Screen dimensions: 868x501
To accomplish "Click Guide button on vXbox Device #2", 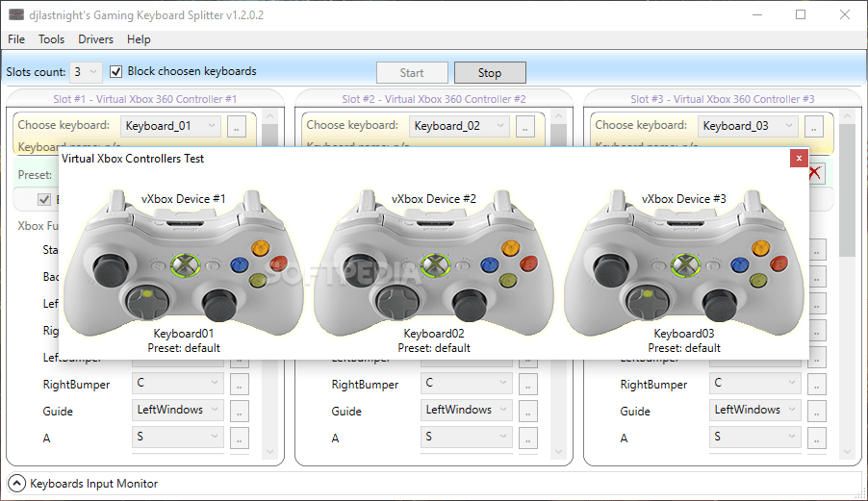I will [x=435, y=264].
